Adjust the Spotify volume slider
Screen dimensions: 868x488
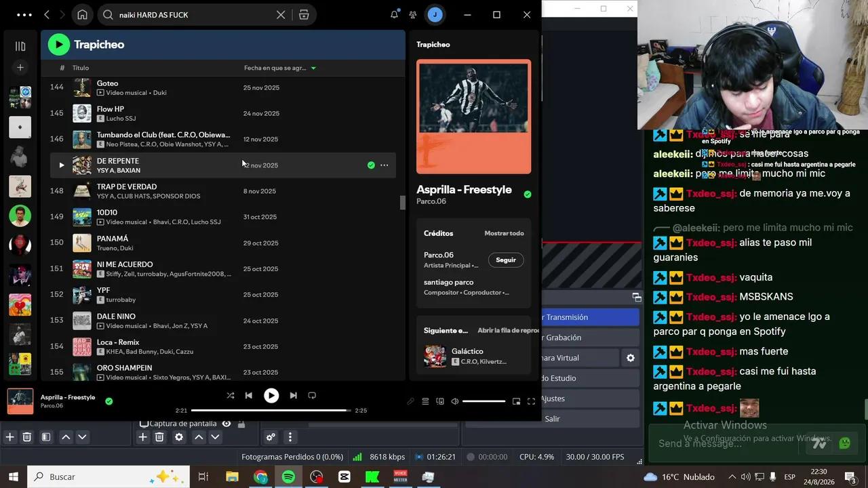(x=484, y=402)
